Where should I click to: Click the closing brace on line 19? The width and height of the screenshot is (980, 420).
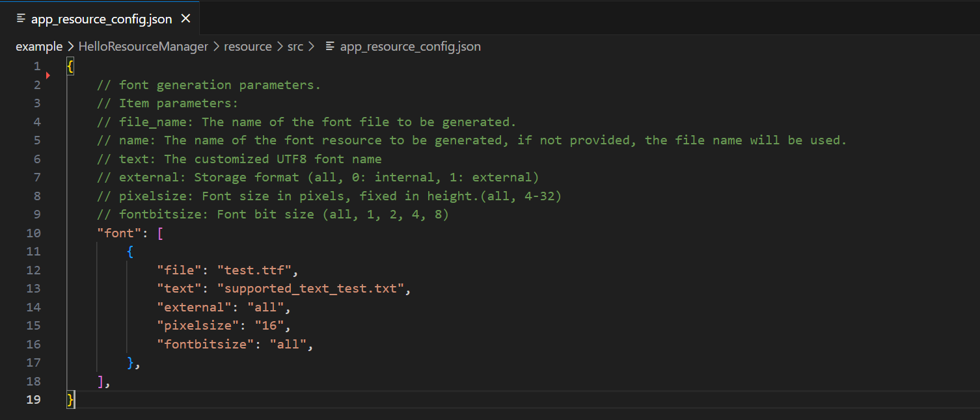pyautogui.click(x=70, y=400)
